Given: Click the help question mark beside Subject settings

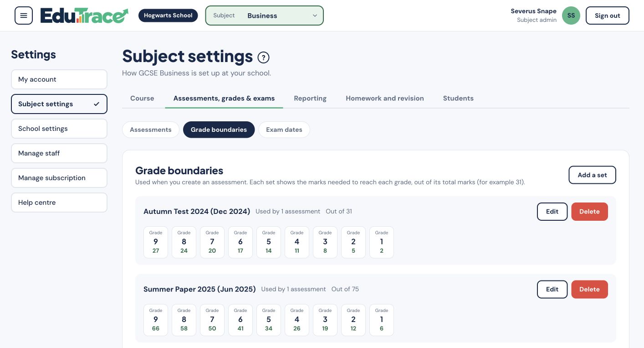Looking at the screenshot, I should 264,57.
